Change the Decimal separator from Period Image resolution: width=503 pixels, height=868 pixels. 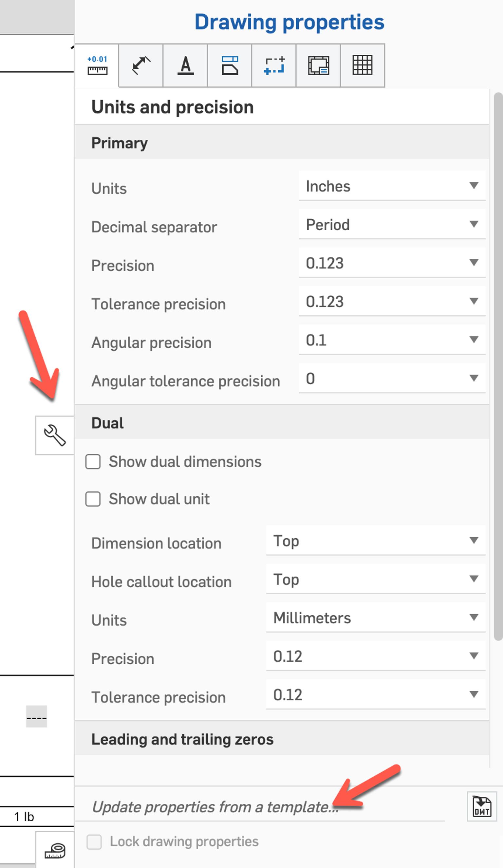(x=391, y=225)
